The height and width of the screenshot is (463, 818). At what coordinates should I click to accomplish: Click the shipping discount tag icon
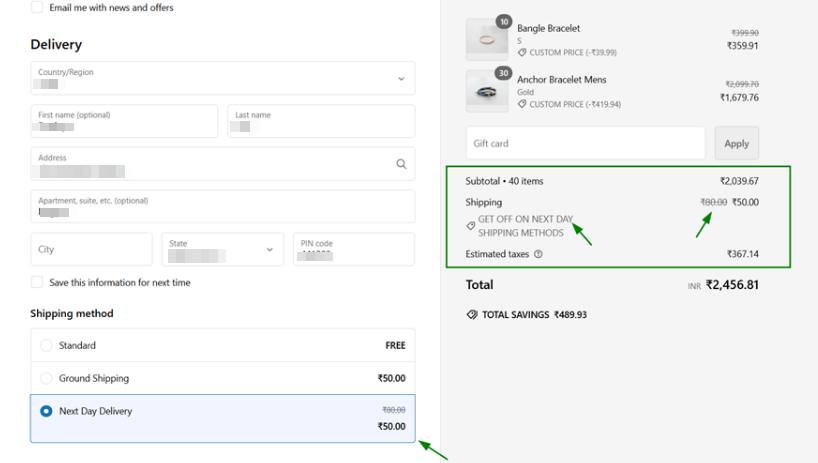[471, 226]
